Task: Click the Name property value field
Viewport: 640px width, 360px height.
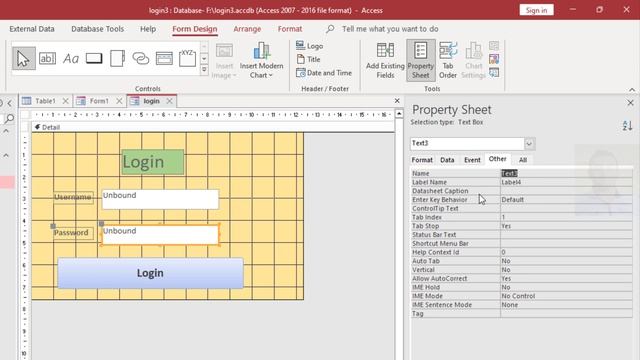Action: coord(566,173)
